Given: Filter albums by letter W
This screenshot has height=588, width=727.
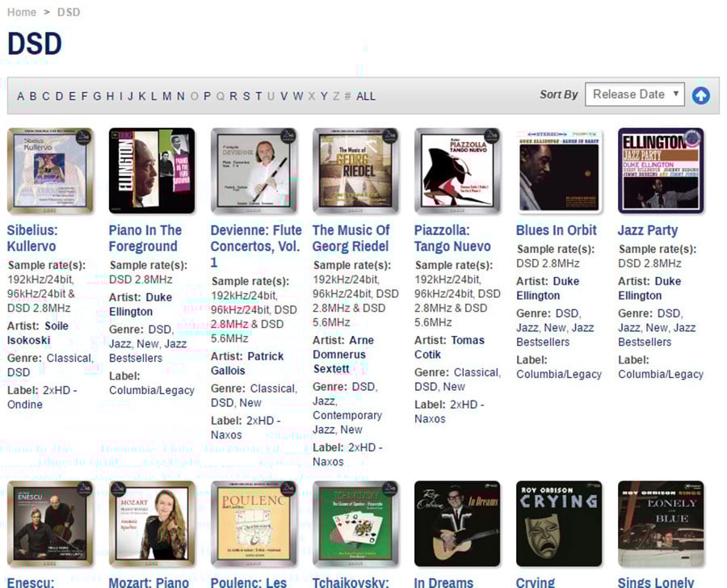Looking at the screenshot, I should tap(298, 96).
